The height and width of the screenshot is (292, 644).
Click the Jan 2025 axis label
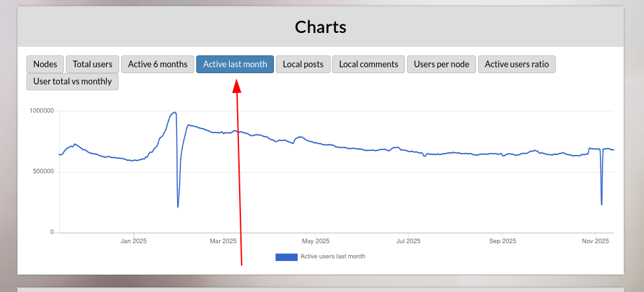(134, 241)
